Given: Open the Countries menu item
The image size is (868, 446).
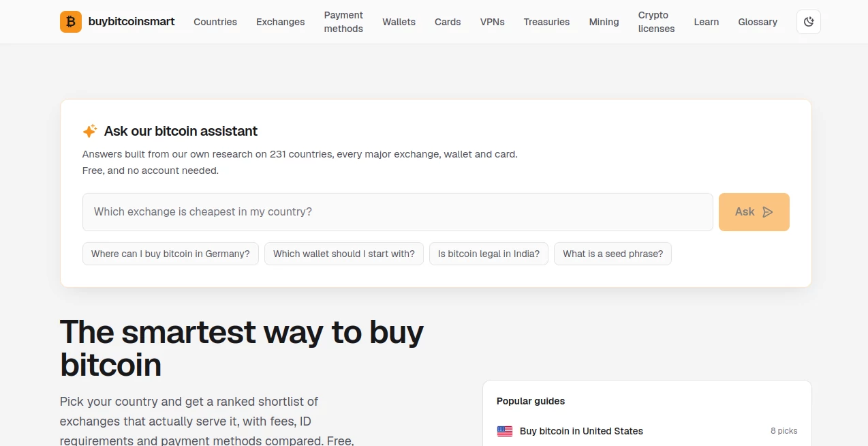Looking at the screenshot, I should 215,22.
